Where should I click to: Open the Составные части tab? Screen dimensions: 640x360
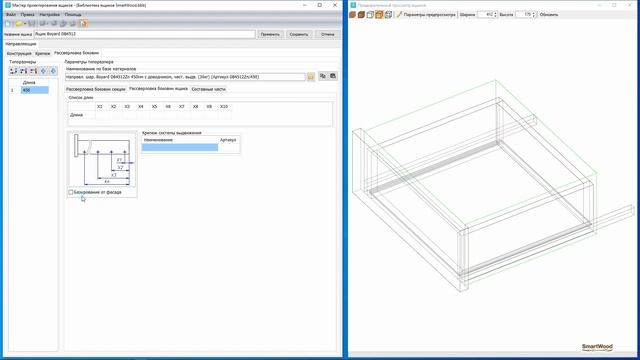click(209, 89)
